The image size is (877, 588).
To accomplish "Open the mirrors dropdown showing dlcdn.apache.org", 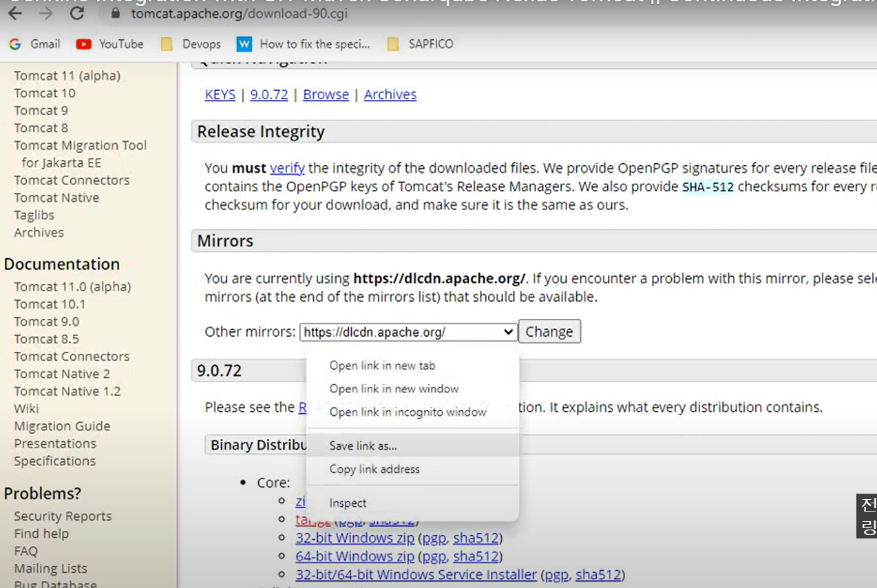I will click(x=409, y=332).
